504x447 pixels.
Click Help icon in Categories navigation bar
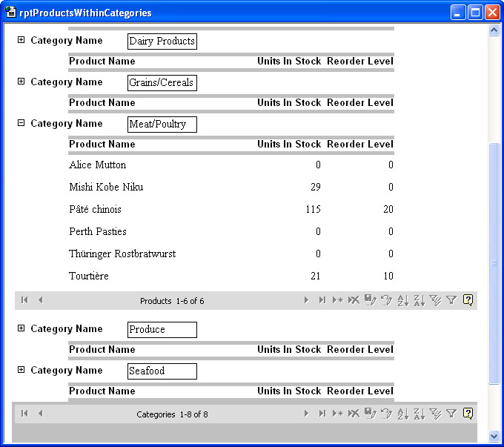pos(468,414)
